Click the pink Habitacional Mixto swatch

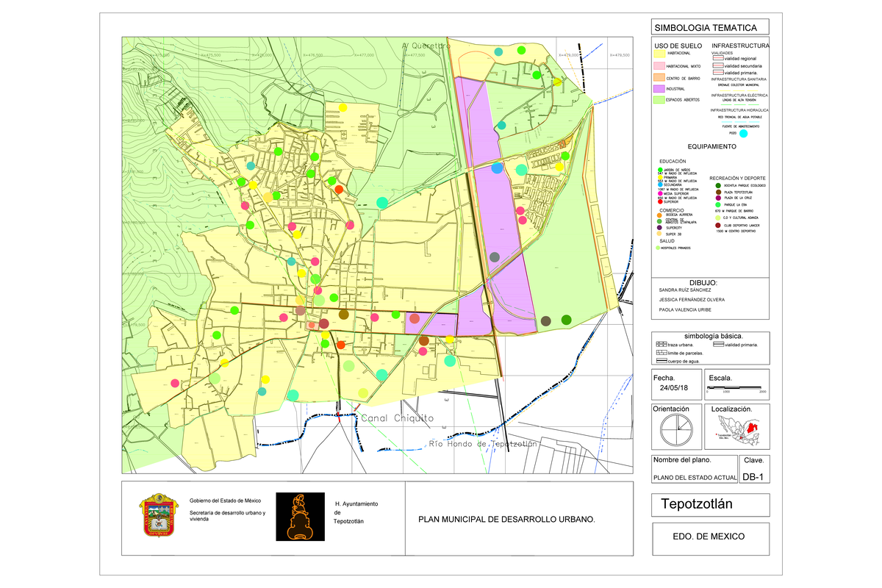coord(659,65)
